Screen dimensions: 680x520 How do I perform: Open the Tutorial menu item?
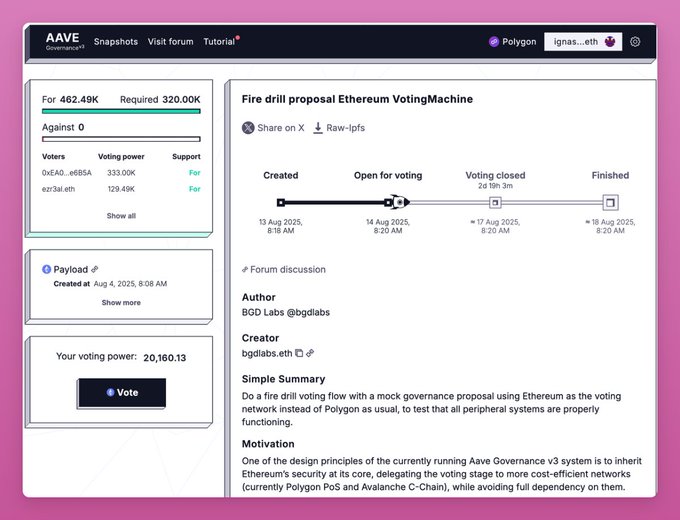(x=219, y=42)
